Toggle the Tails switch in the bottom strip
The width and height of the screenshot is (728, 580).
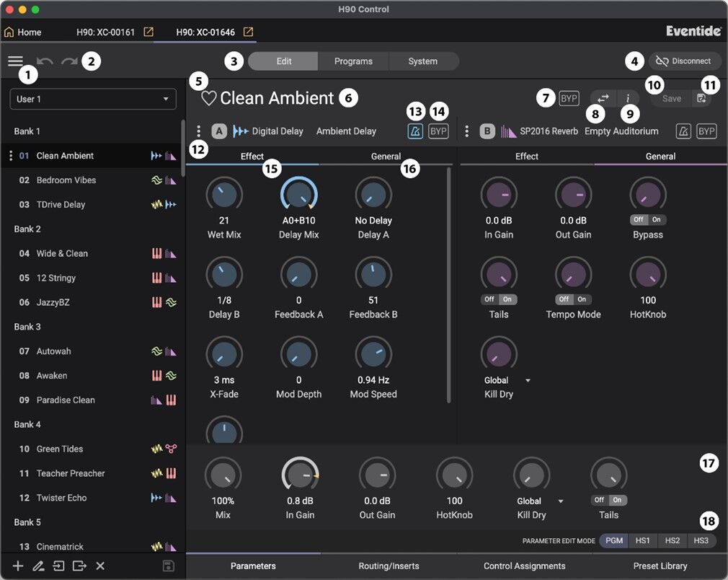point(608,500)
